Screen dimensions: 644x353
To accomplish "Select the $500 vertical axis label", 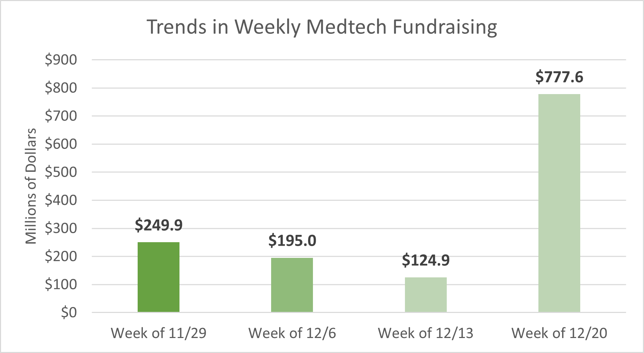I will pyautogui.click(x=61, y=172).
